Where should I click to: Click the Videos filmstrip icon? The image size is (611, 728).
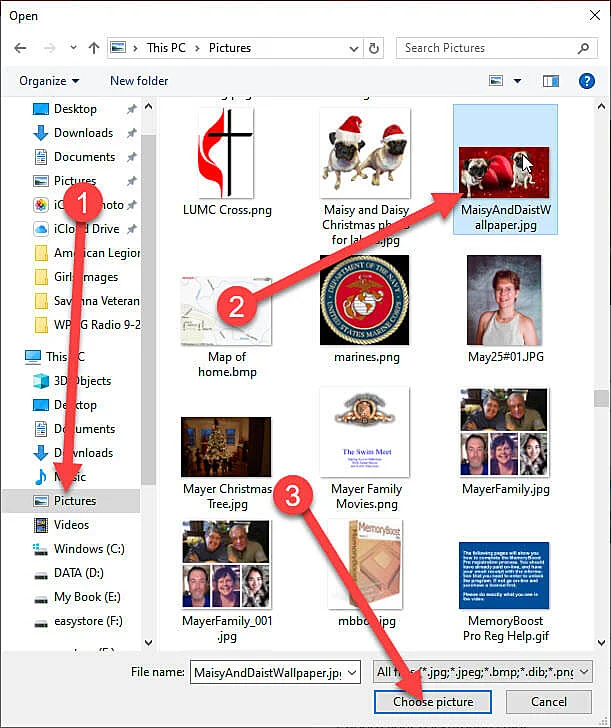click(41, 525)
